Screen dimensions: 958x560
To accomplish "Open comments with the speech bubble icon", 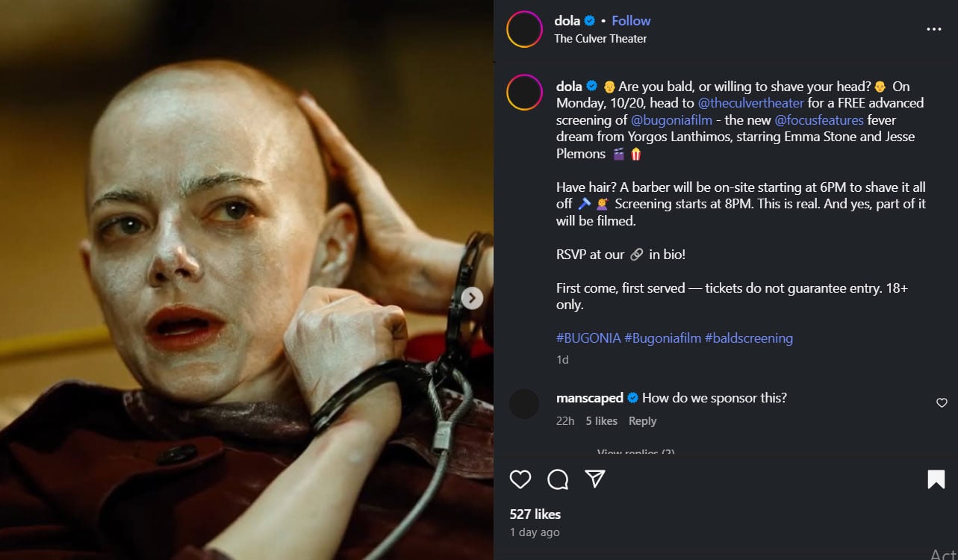I will [558, 479].
